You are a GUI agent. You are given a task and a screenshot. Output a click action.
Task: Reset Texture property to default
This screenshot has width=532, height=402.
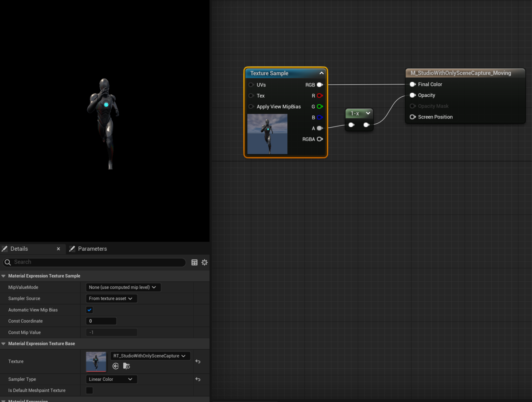[198, 362]
